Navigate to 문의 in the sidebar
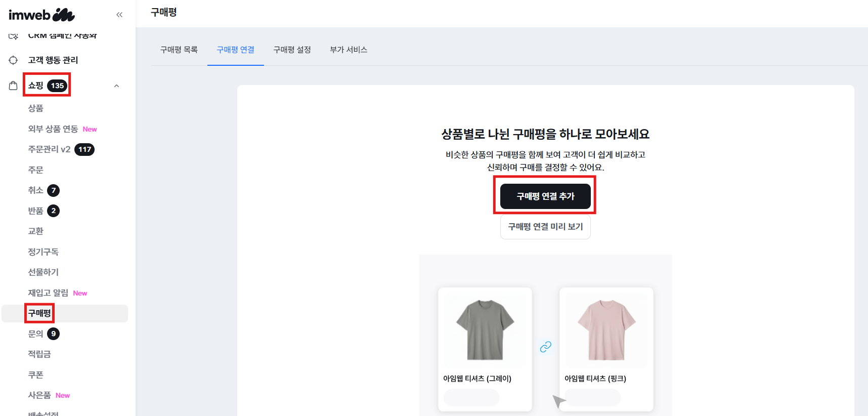Image resolution: width=868 pixels, height=416 pixels. coord(35,334)
